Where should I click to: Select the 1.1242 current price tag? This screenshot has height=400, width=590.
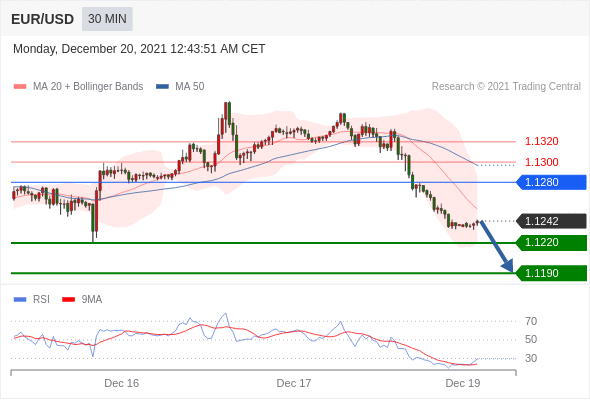pyautogui.click(x=551, y=221)
